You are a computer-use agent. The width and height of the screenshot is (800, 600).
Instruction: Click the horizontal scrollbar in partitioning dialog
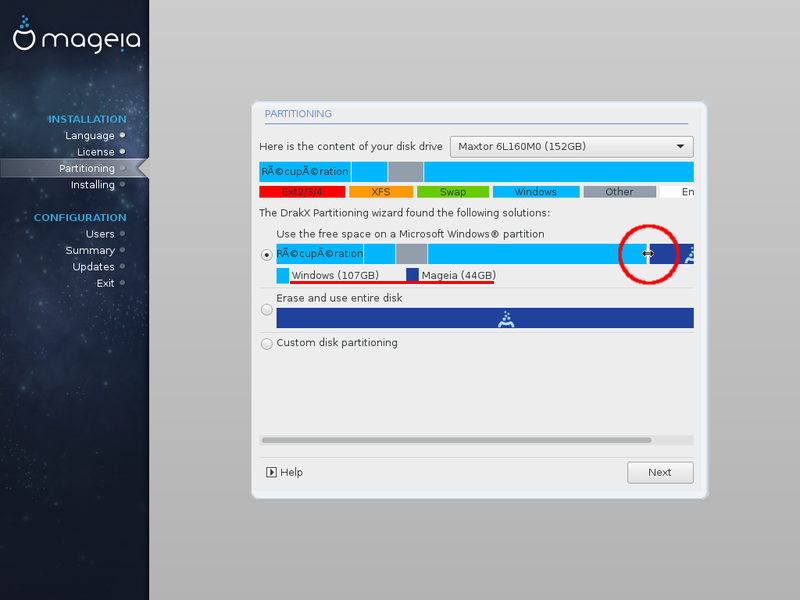[456, 440]
